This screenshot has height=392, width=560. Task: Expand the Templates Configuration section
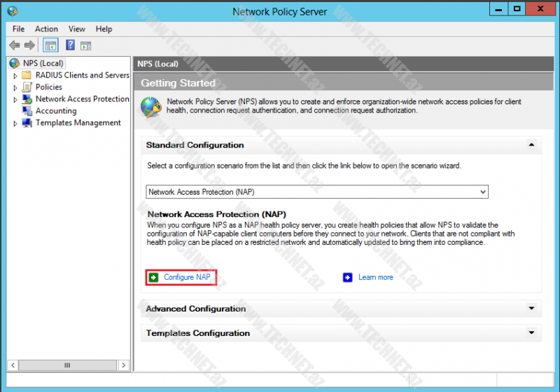[x=531, y=333]
